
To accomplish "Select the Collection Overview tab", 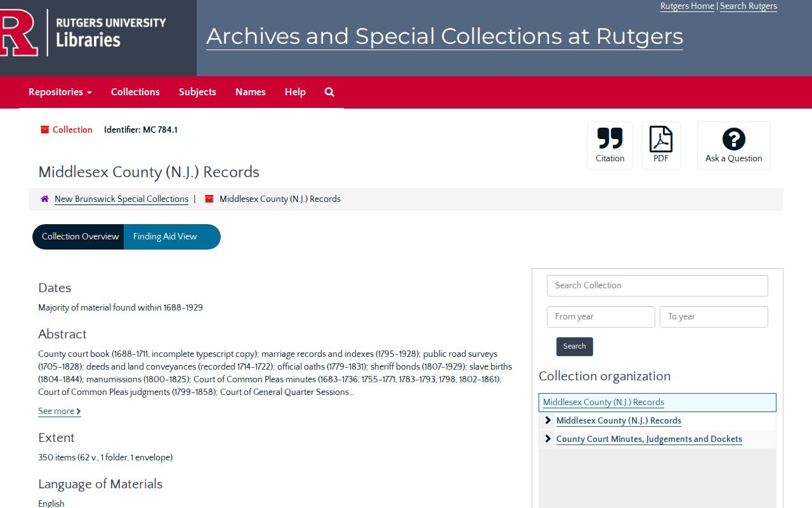I will pos(78,237).
